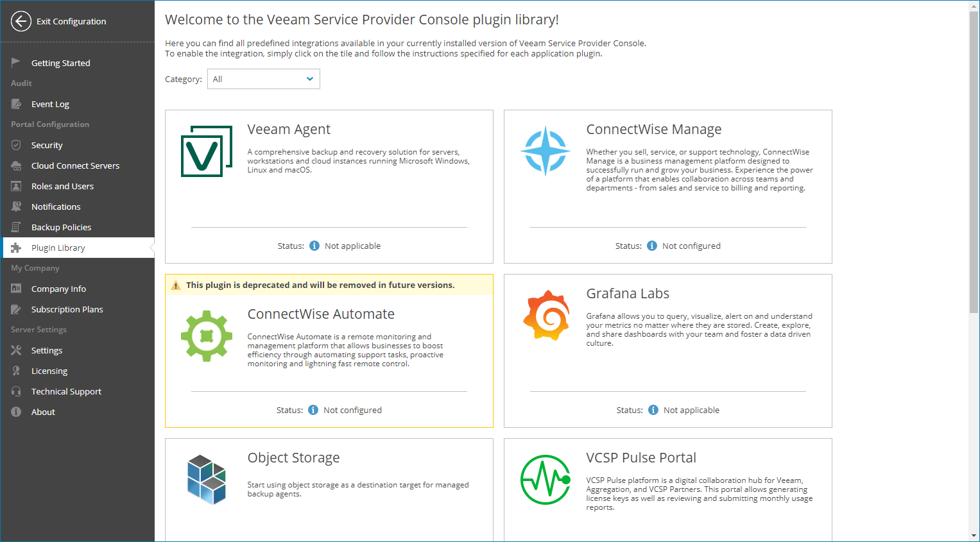Click the vertical scrollbar down arrow
The height and width of the screenshot is (542, 980).
(x=974, y=536)
